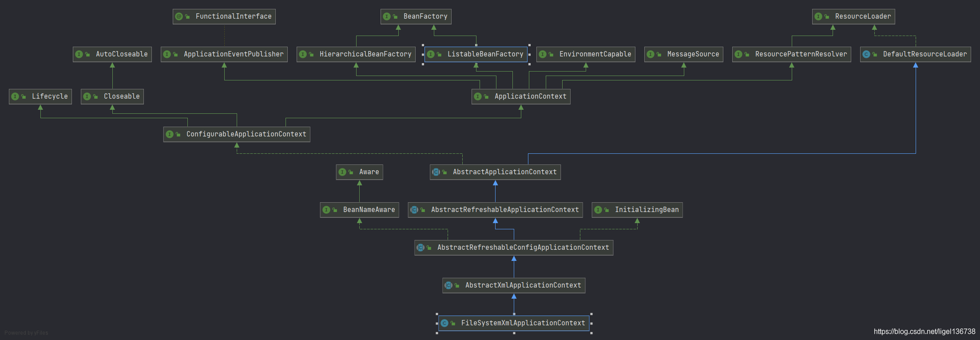The height and width of the screenshot is (340, 980).
Task: Click the interface icon on ApplicationEventPublisher
Action: [167, 54]
